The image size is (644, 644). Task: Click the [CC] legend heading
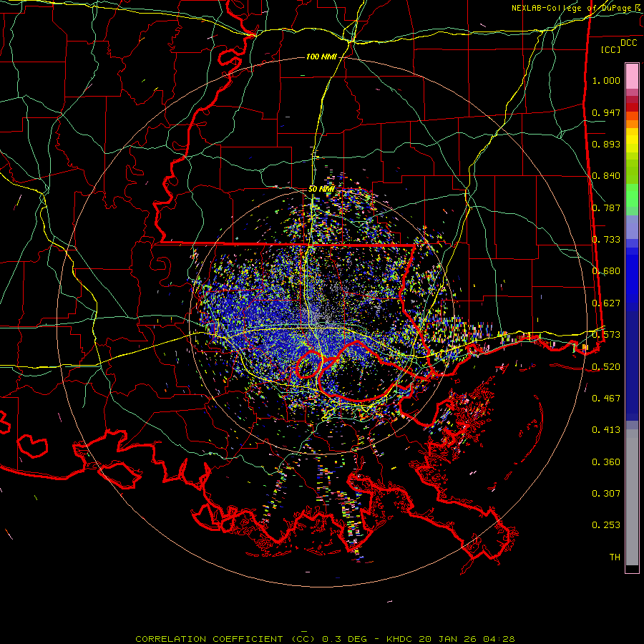(x=611, y=49)
